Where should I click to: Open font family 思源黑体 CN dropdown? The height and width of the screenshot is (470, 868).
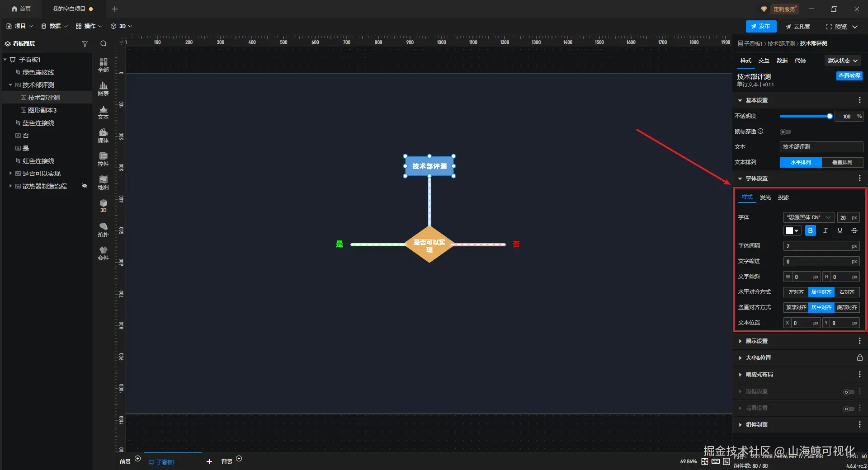click(x=809, y=217)
